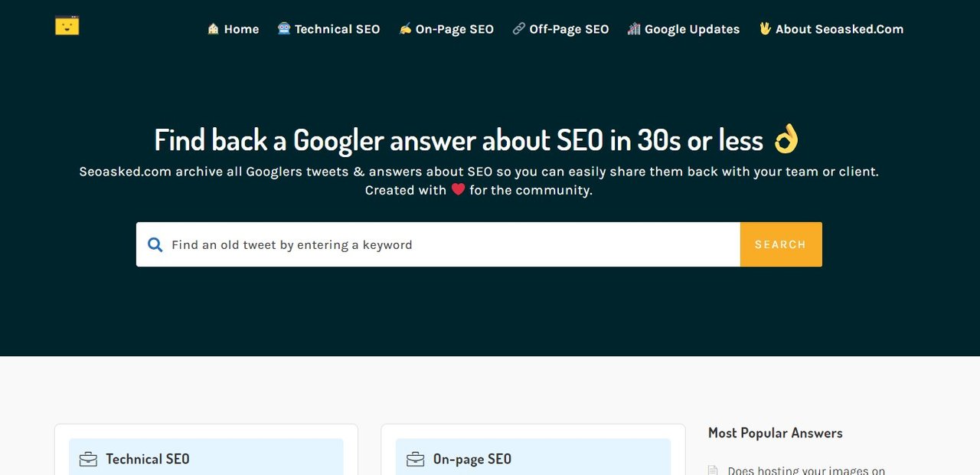The width and height of the screenshot is (980, 475).
Task: Click the OK hand emoji in headline
Action: tap(786, 139)
